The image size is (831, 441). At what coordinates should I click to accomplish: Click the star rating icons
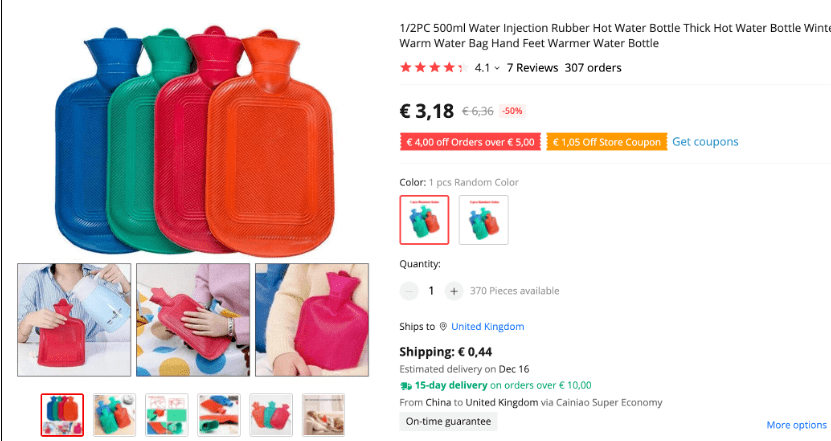(435, 68)
